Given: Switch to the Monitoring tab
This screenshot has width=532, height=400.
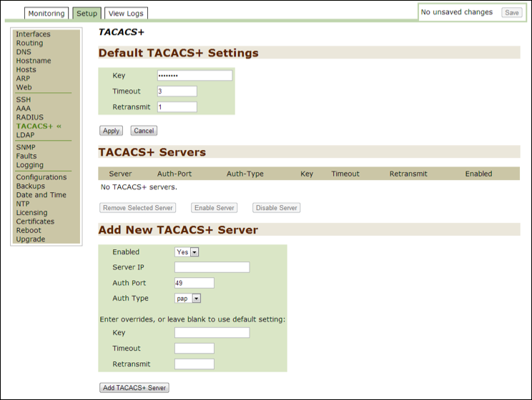Looking at the screenshot, I should [x=46, y=13].
